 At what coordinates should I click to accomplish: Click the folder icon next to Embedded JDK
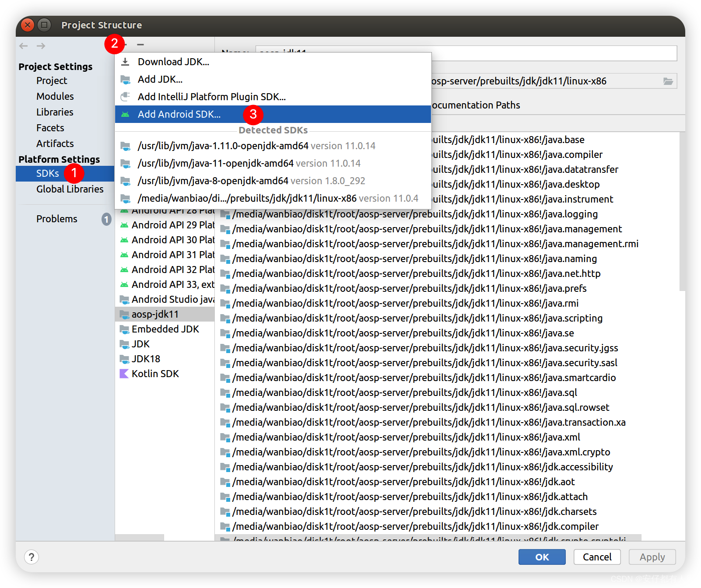[124, 329]
